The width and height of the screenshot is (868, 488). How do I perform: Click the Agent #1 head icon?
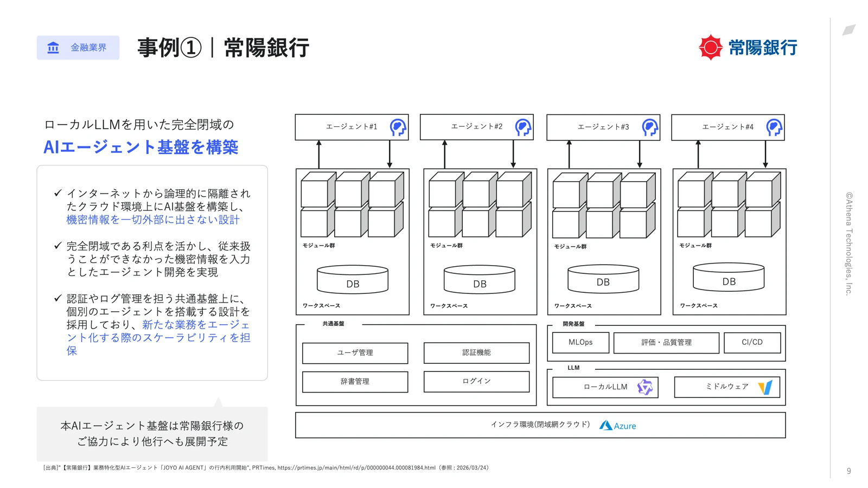pyautogui.click(x=398, y=127)
